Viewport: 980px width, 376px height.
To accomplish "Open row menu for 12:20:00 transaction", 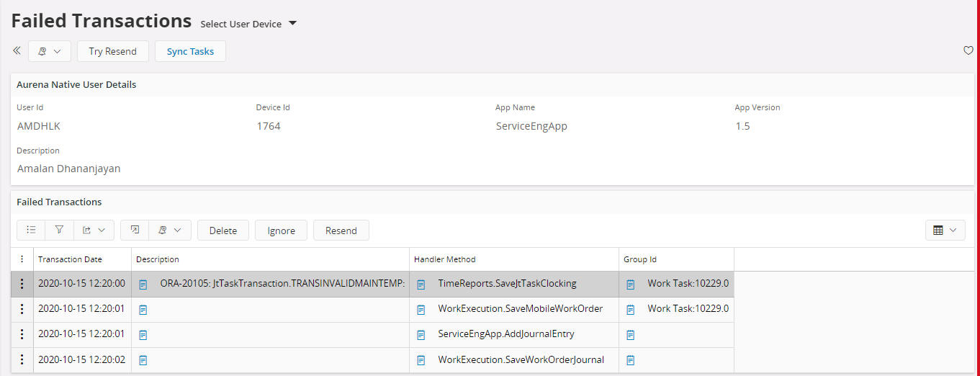I will tap(22, 284).
